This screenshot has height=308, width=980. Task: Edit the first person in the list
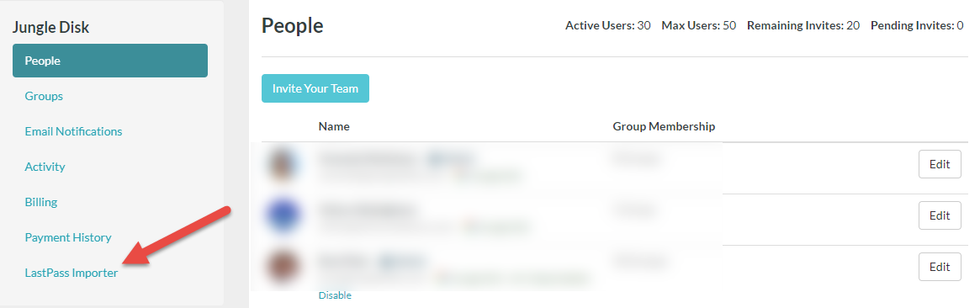tap(940, 164)
